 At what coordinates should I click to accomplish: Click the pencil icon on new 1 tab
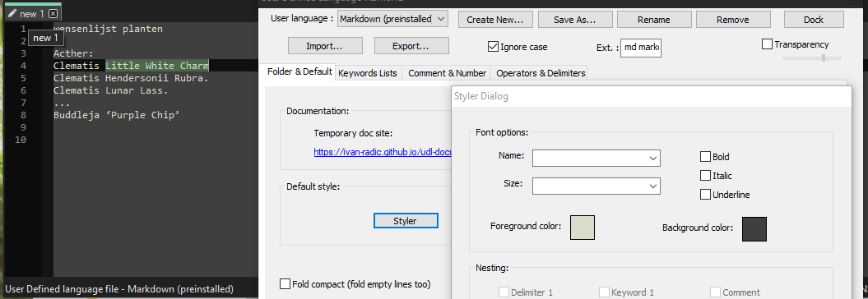point(12,14)
